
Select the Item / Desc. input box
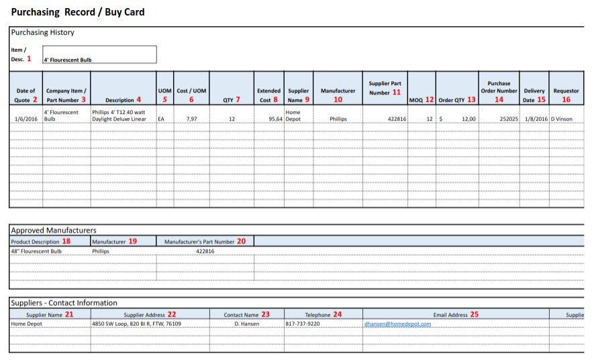pos(99,55)
